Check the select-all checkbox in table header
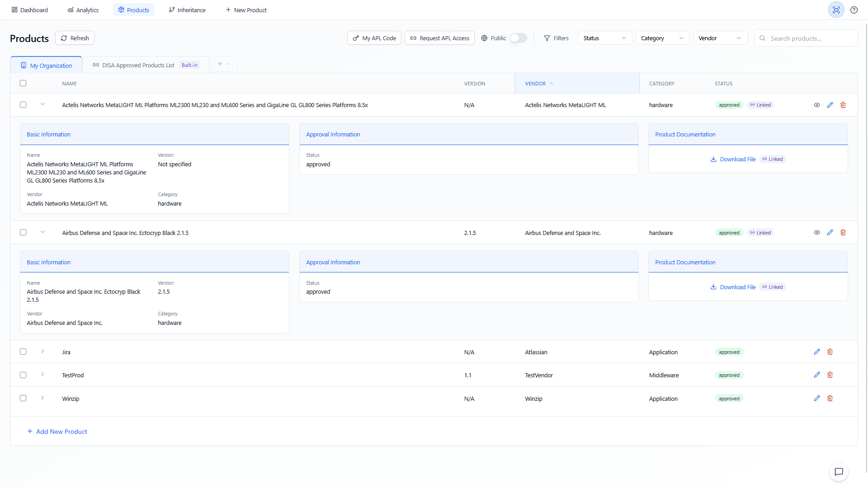Viewport: 868px width, 488px height. pos(23,83)
